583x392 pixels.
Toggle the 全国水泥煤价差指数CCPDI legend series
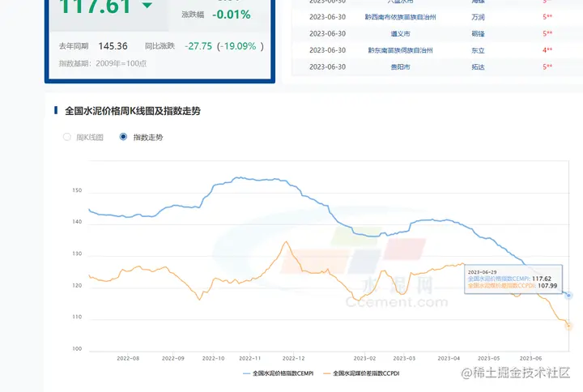coord(361,373)
